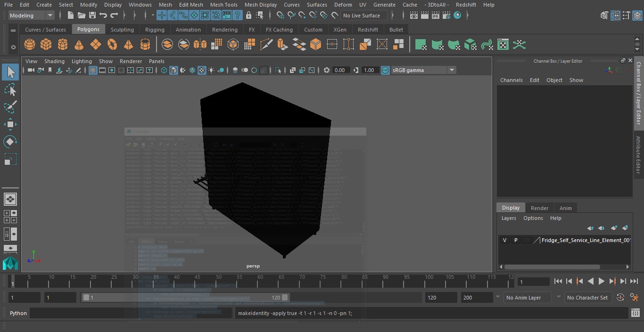Click the New Scene icon

click(x=71, y=16)
